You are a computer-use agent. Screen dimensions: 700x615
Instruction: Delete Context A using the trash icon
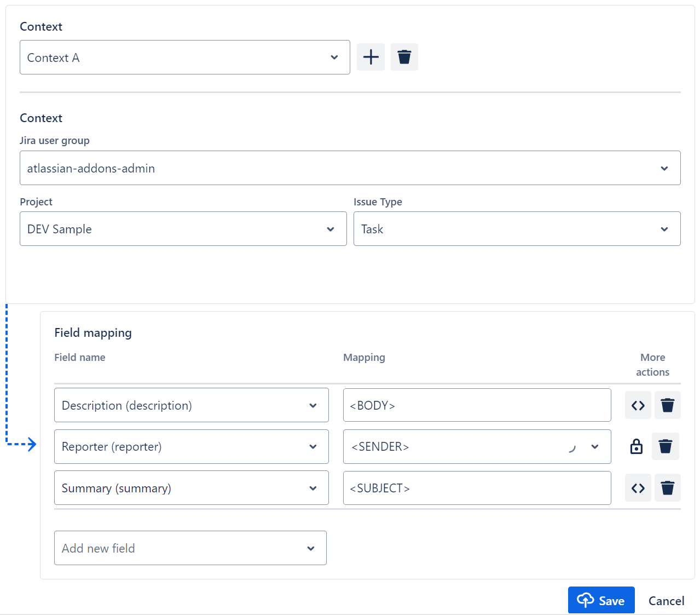point(404,57)
